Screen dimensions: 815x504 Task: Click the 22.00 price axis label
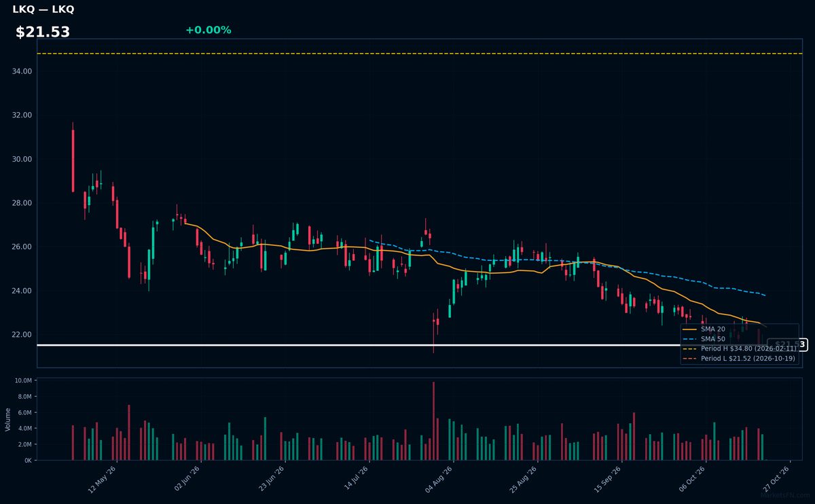coord(22,335)
